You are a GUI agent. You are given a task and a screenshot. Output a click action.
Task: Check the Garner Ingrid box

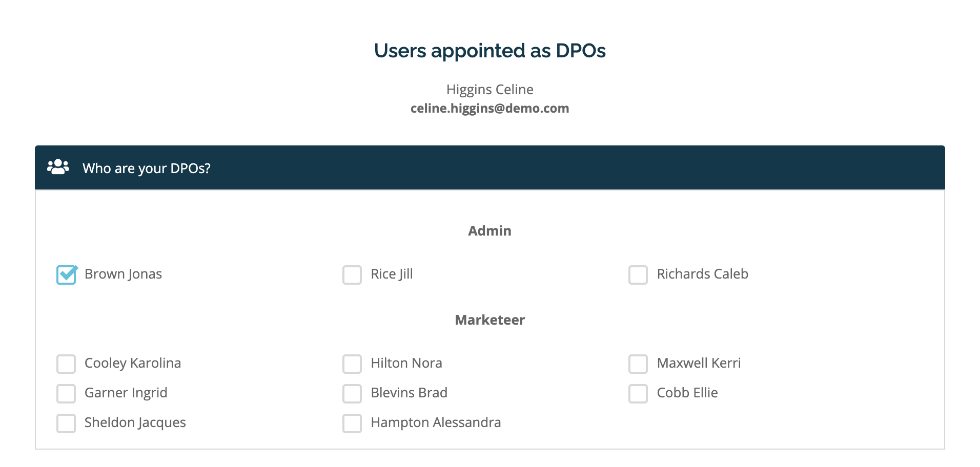point(66,394)
